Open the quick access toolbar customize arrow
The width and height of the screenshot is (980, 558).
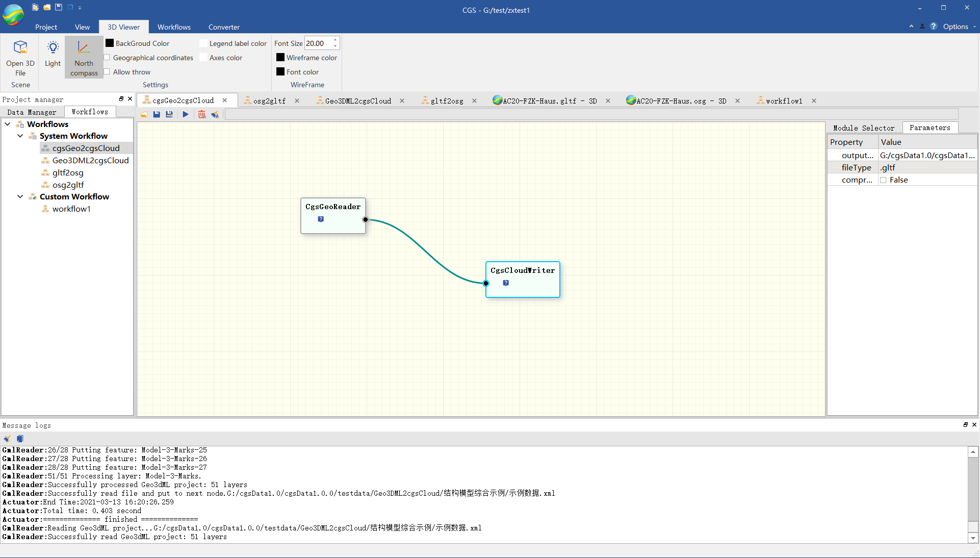(80, 8)
